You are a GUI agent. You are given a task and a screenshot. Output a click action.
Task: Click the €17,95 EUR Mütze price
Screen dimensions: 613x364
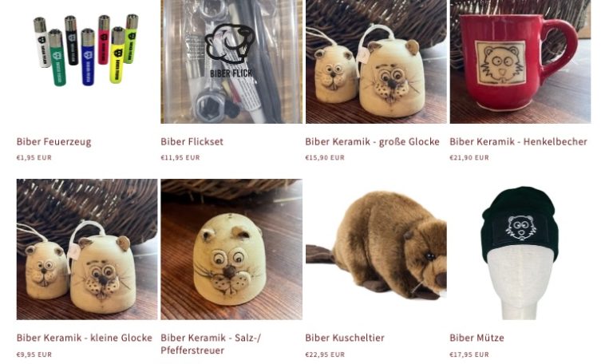pyautogui.click(x=469, y=354)
